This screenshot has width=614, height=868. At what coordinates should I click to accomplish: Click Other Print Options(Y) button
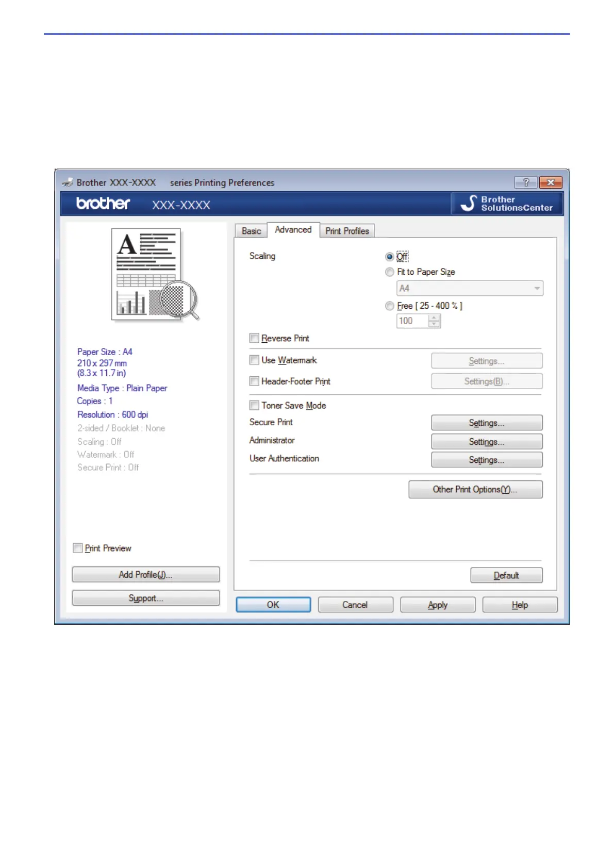point(475,490)
